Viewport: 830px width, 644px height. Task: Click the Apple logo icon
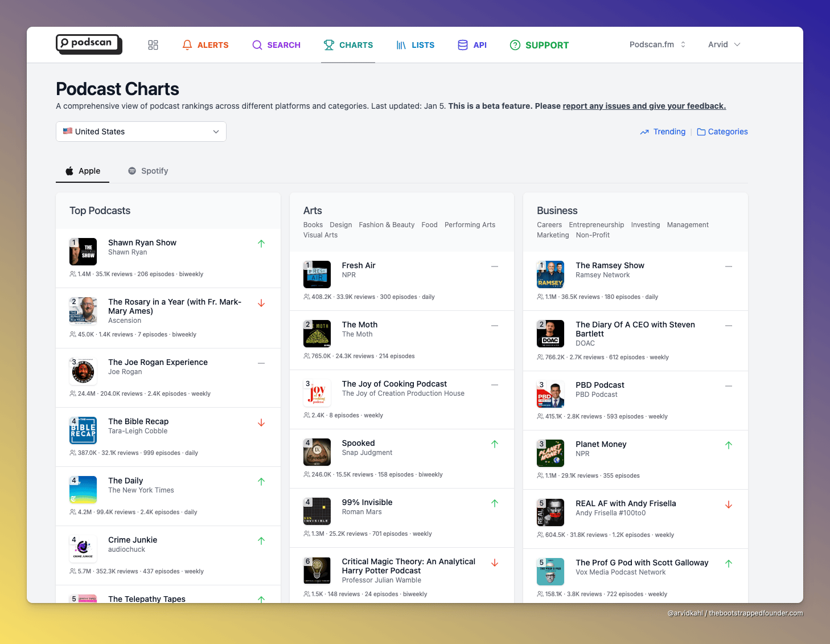pos(69,171)
